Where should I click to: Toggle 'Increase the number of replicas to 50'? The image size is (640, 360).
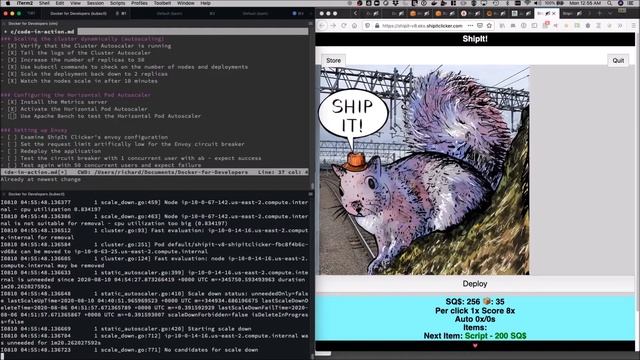(x=12, y=60)
